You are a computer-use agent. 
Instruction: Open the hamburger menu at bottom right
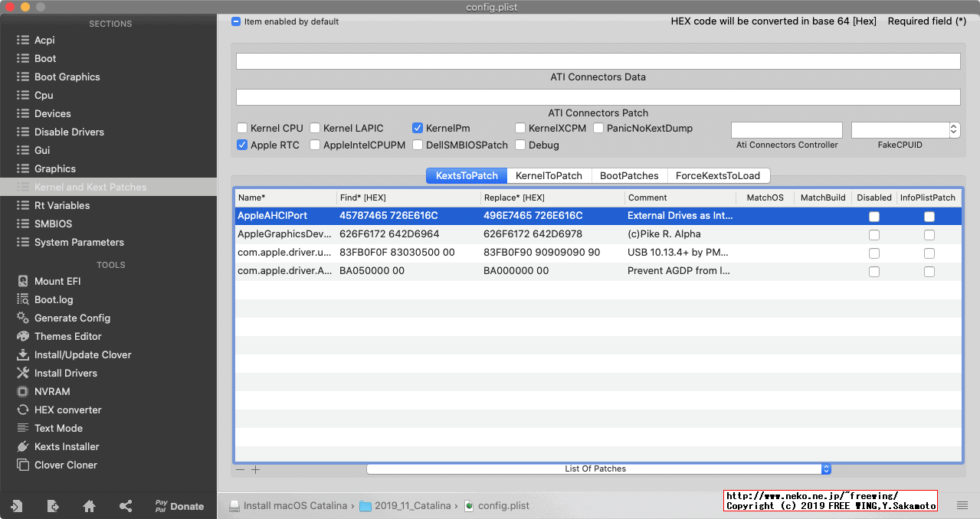[x=962, y=506]
